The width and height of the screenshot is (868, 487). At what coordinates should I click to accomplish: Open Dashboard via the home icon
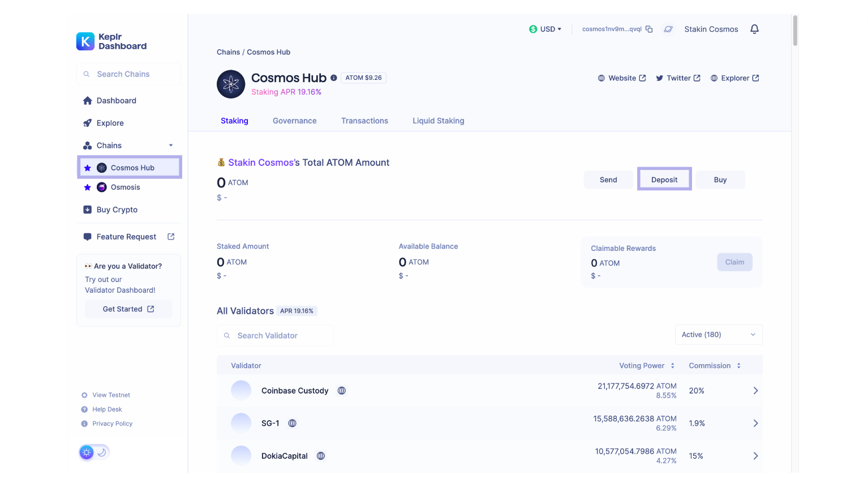point(87,101)
